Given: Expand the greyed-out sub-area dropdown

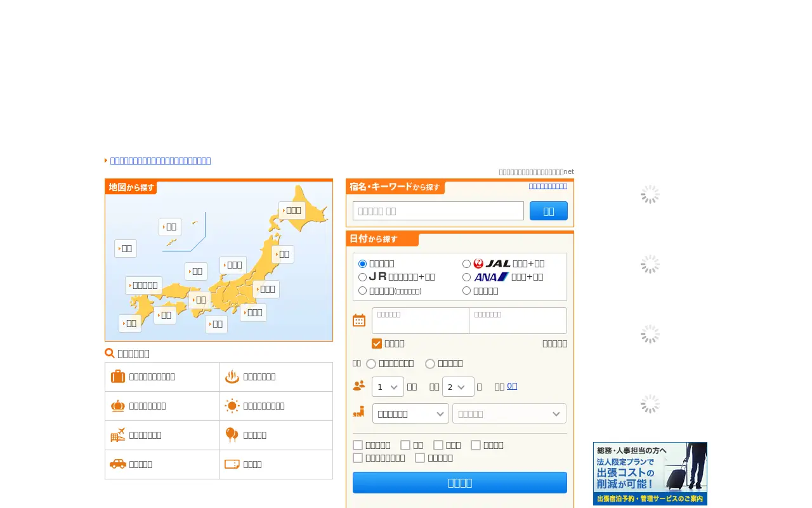Looking at the screenshot, I should coord(509,413).
